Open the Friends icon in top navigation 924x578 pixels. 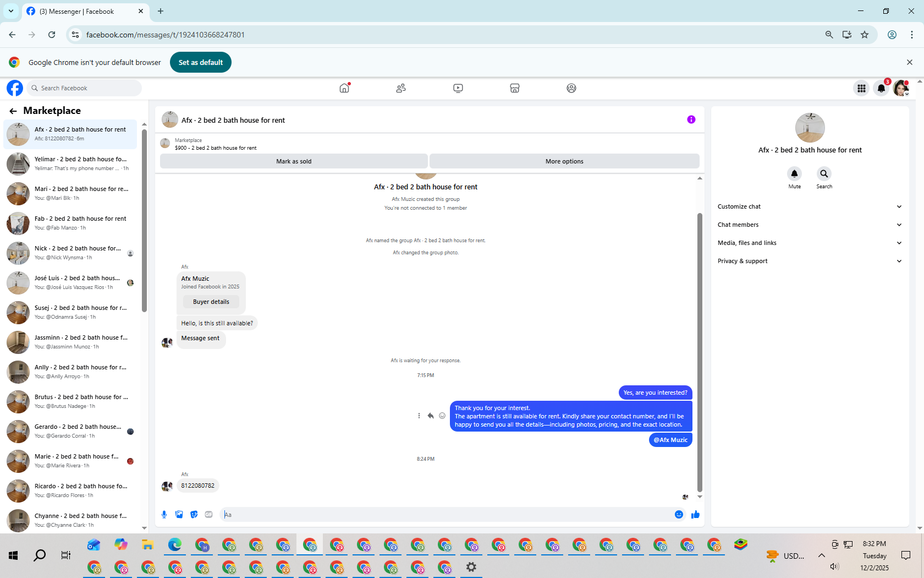[x=401, y=88]
